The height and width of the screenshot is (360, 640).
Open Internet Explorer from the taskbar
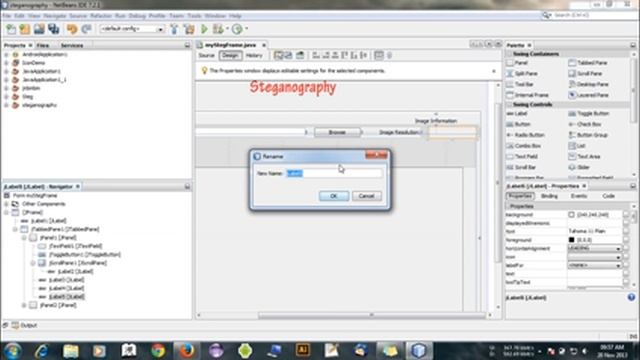point(42,351)
